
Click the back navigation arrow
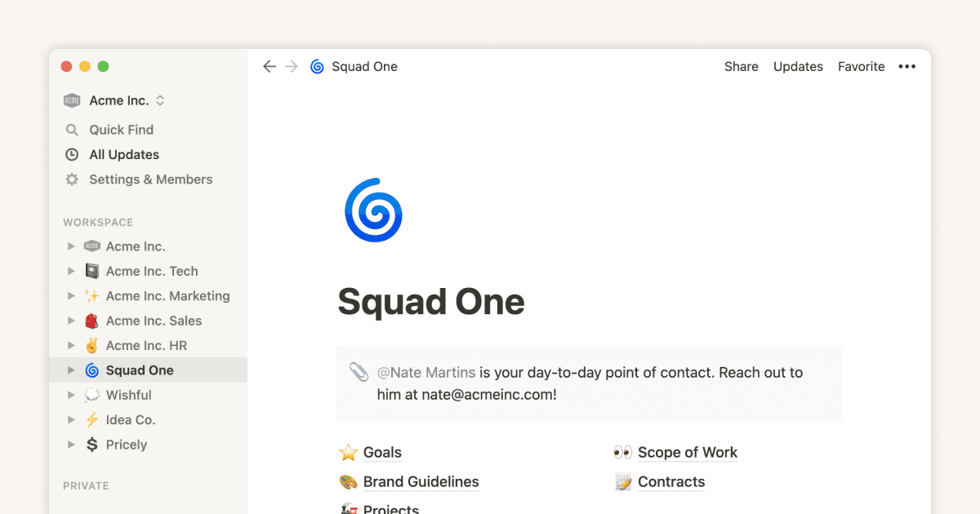(269, 66)
